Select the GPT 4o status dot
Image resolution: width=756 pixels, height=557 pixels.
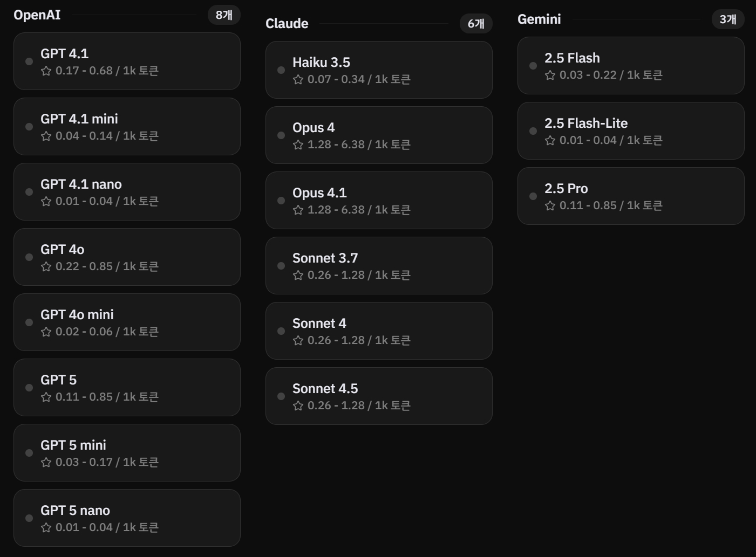29,257
